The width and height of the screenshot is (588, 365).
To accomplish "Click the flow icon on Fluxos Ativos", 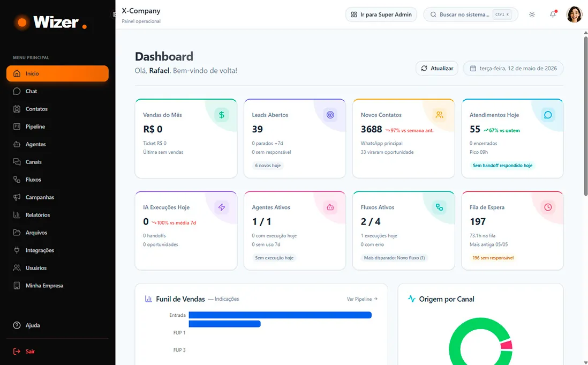I will [x=439, y=207].
